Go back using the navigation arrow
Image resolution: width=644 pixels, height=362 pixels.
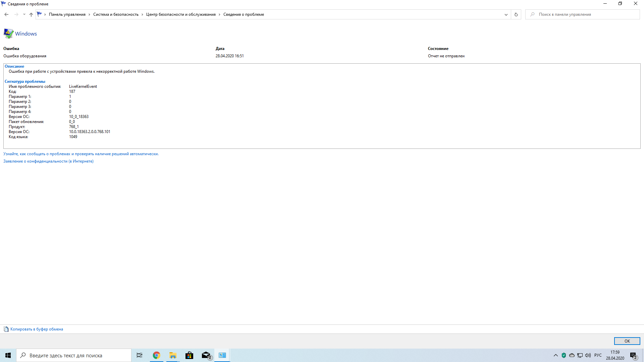point(6,14)
